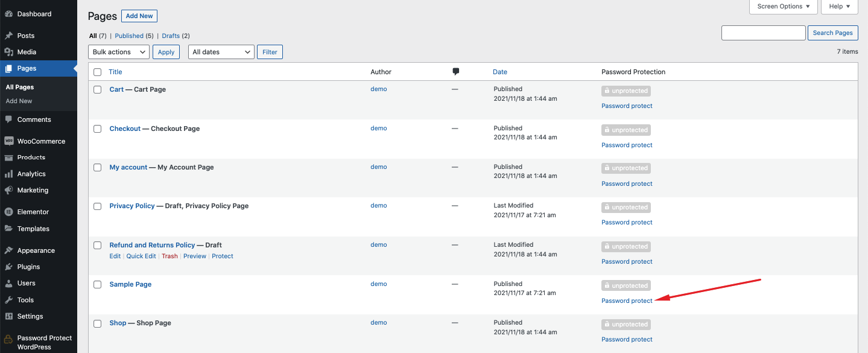Image resolution: width=868 pixels, height=353 pixels.
Task: Click inside the search pages field
Action: (762, 33)
